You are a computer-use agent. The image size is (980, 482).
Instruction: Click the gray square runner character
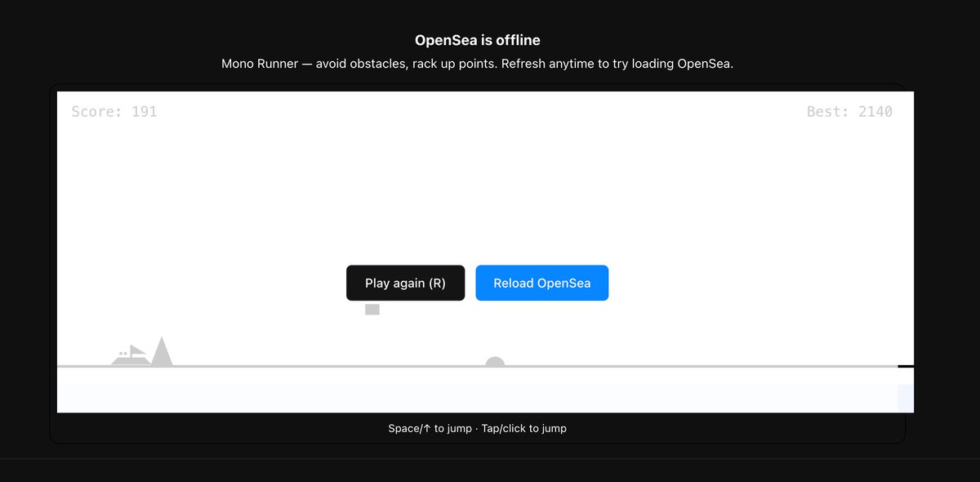(372, 310)
